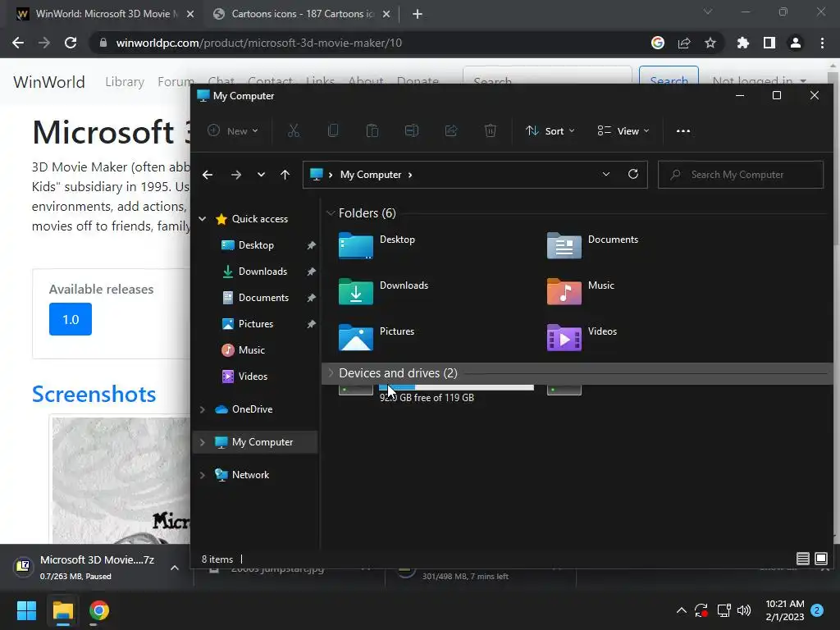Show hidden system tray icons

(682, 610)
